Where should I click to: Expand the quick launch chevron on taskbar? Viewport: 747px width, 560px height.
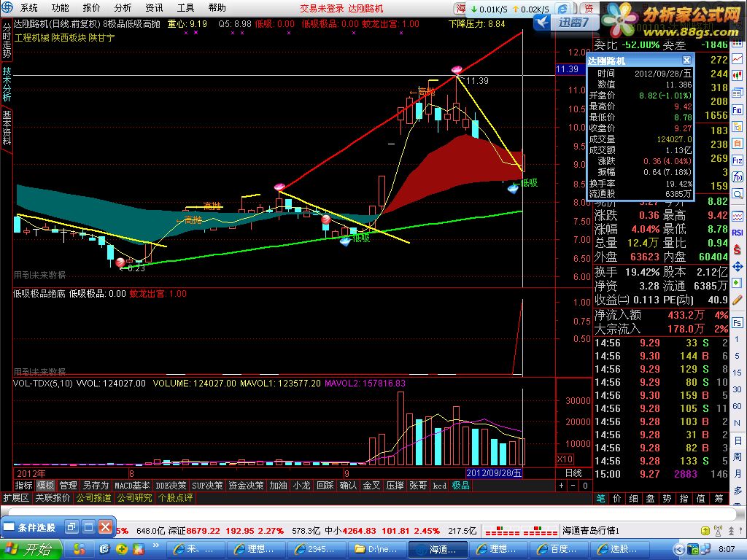pyautogui.click(x=156, y=545)
